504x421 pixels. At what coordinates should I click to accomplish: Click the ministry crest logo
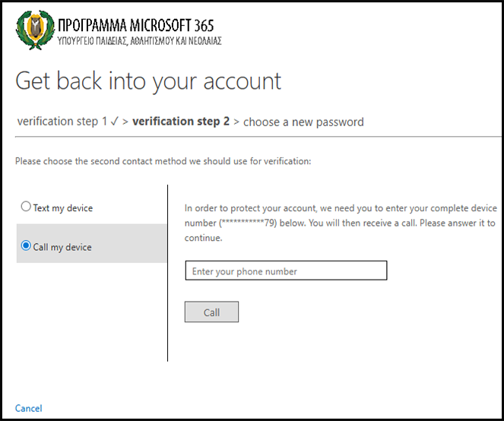pyautogui.click(x=31, y=30)
